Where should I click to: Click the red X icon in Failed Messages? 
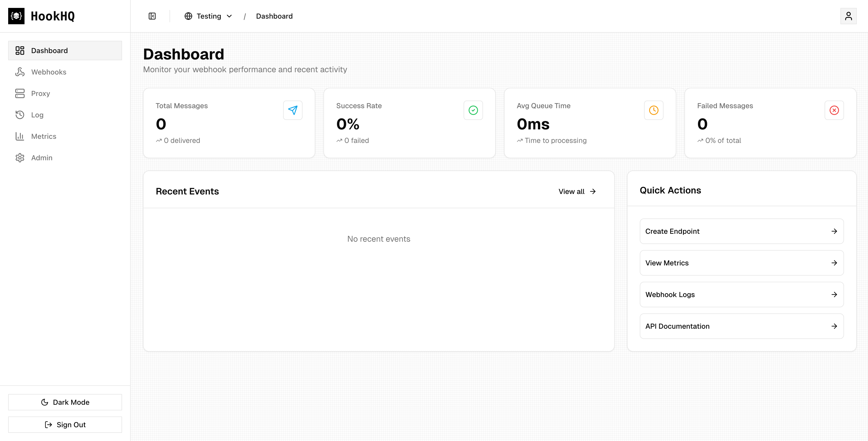pos(834,110)
